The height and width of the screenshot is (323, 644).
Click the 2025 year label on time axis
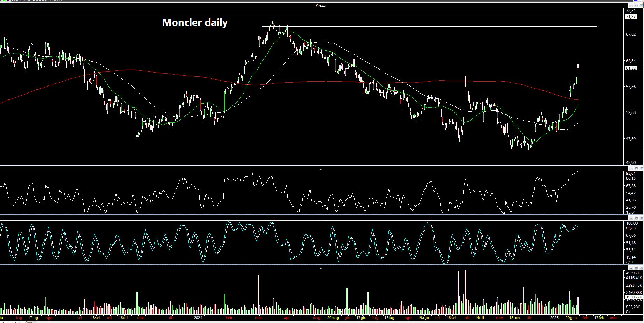point(554,318)
